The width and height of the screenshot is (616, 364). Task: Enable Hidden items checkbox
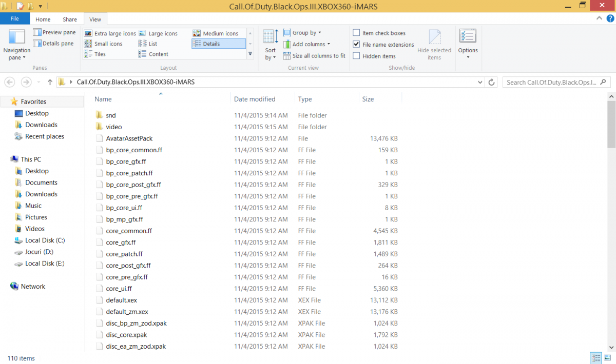[x=356, y=56]
